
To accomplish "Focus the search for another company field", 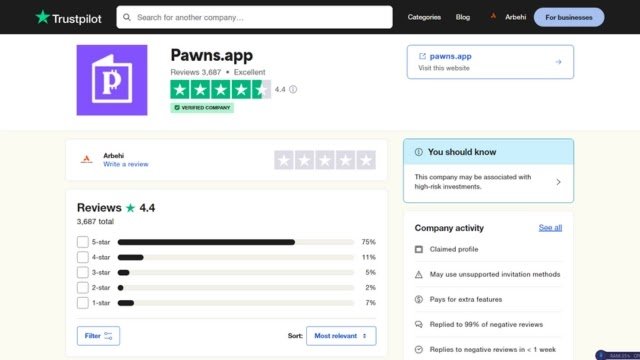I will [254, 17].
